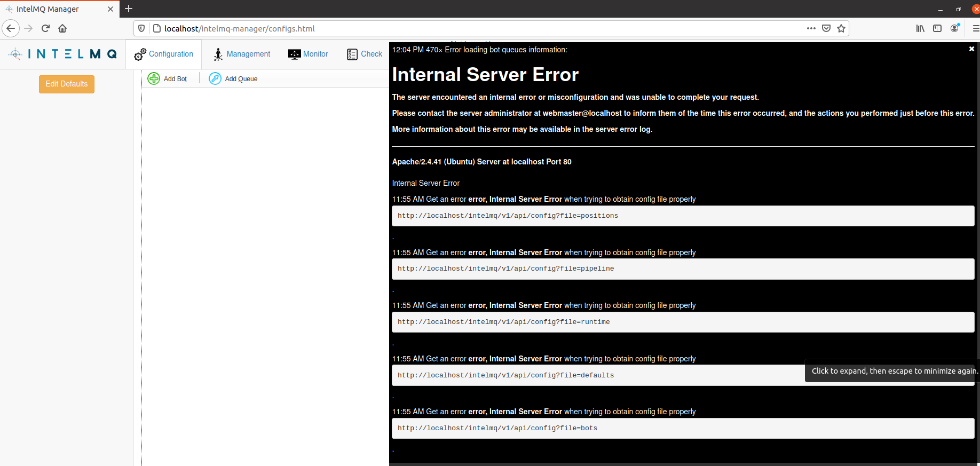Screen dimensions: 980x466
Task: Open the Monitor tab
Action: [308, 54]
